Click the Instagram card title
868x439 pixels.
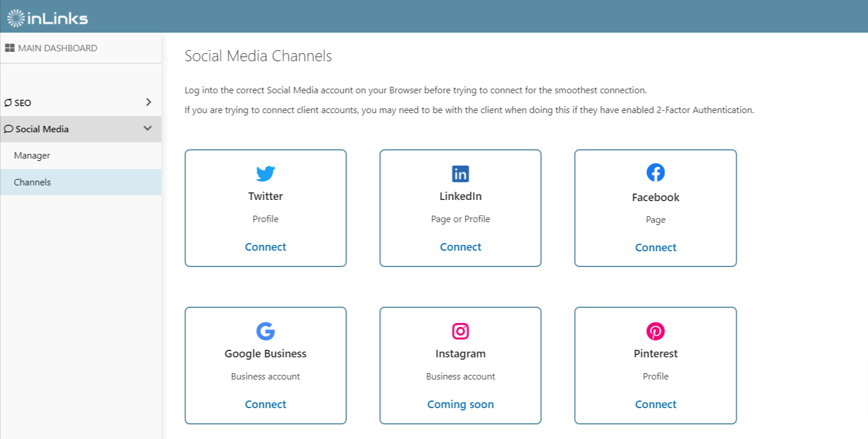[460, 353]
